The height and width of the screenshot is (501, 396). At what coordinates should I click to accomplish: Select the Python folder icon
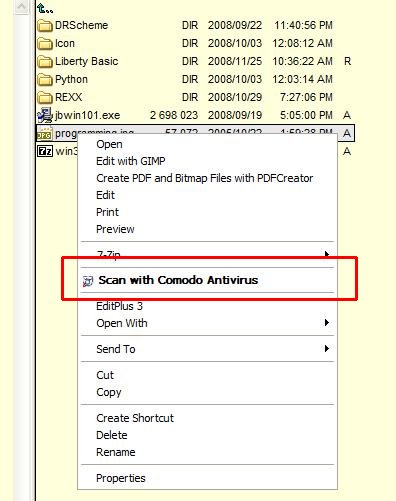(x=45, y=79)
